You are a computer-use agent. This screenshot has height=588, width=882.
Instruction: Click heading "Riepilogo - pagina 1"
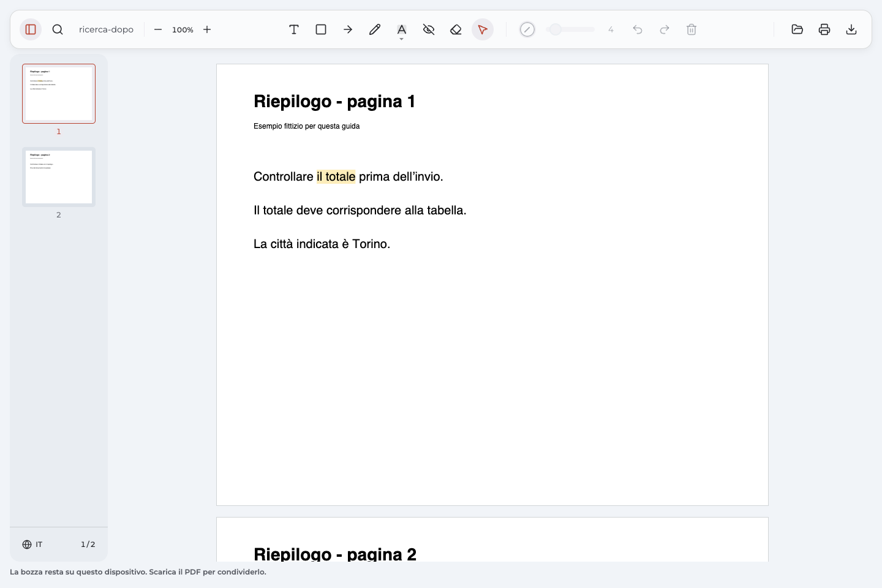(334, 101)
